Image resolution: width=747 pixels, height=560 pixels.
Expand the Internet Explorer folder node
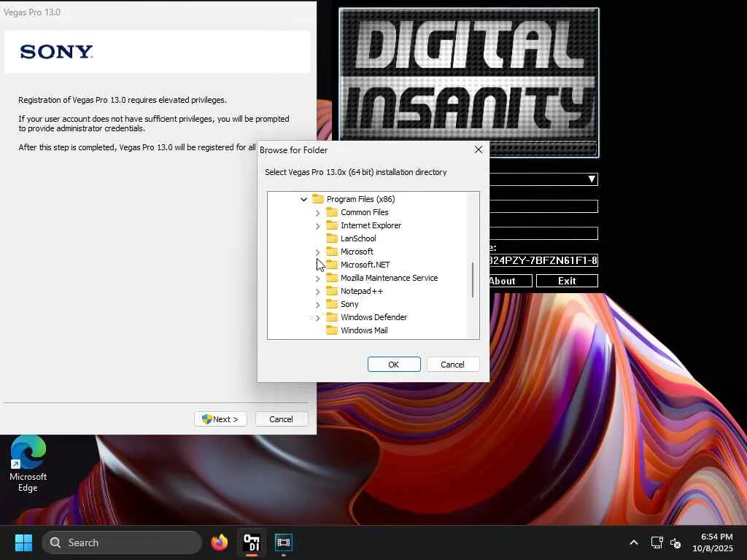click(x=318, y=226)
